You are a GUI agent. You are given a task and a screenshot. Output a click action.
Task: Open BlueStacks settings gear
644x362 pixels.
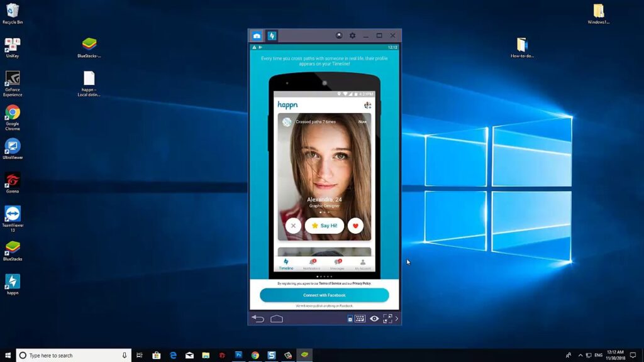pos(352,36)
